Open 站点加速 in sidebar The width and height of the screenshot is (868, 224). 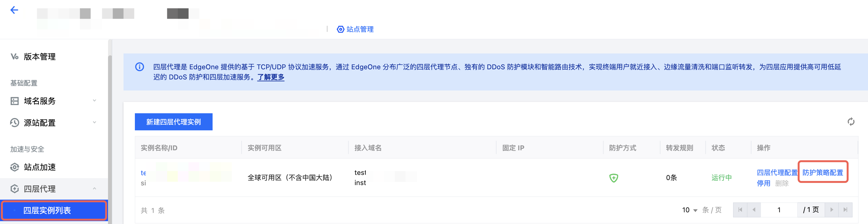pos(40,167)
